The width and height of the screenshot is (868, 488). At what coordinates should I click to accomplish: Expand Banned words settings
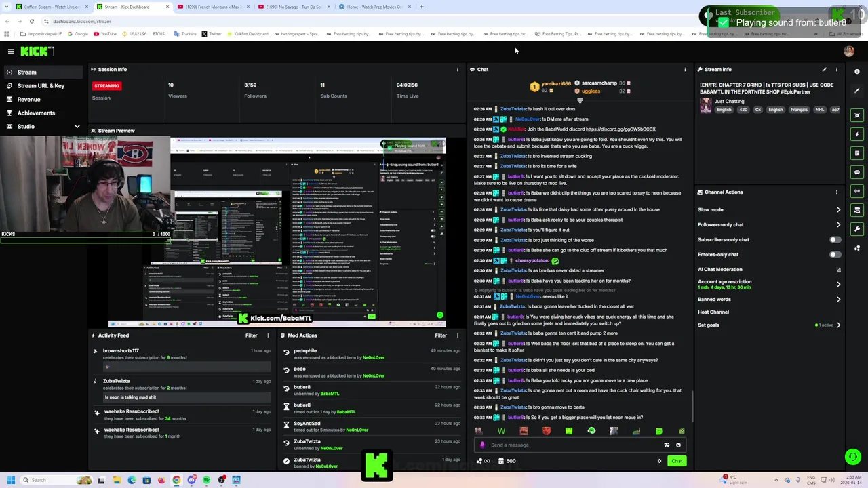pyautogui.click(x=838, y=299)
